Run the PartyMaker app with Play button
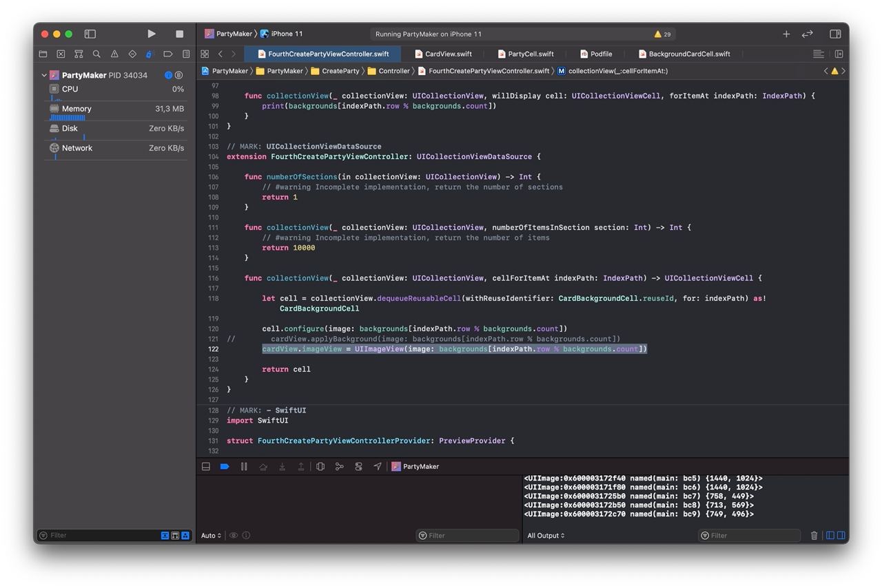The height and width of the screenshot is (588, 882). [152, 34]
